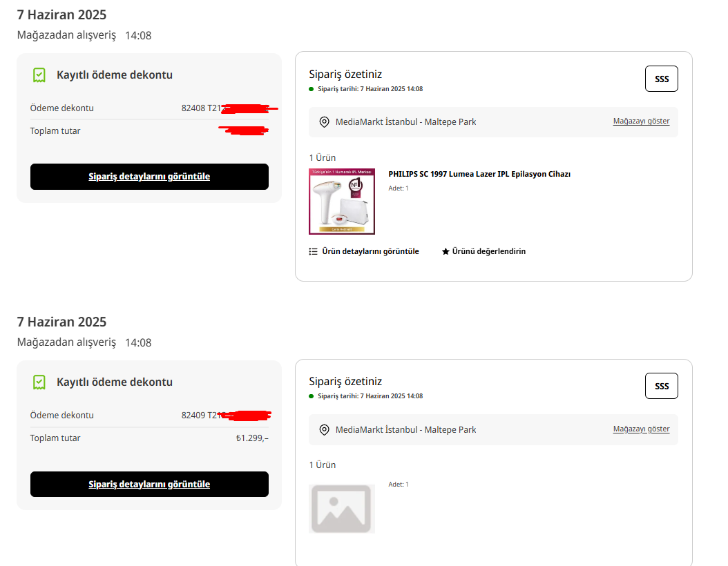This screenshot has height=566, width=728.
Task: Open PHILIPS SC 1997 Lumea product title
Action: [479, 174]
